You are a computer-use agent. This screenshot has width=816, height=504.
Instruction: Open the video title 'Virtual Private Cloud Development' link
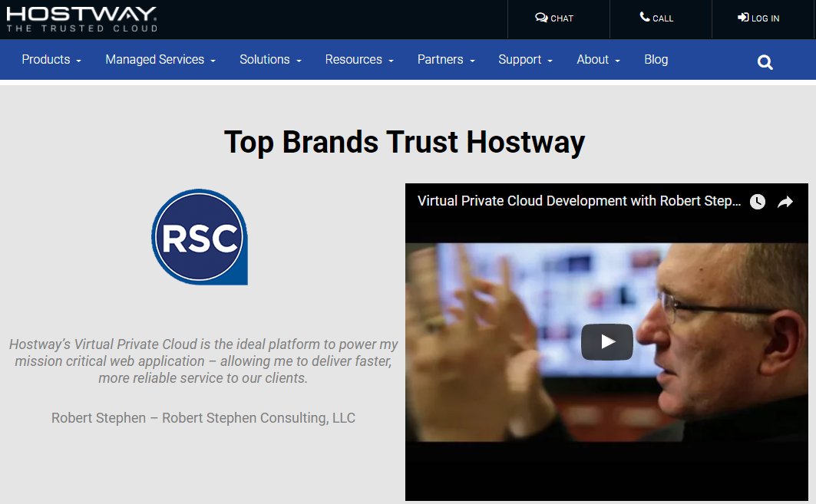tap(579, 201)
